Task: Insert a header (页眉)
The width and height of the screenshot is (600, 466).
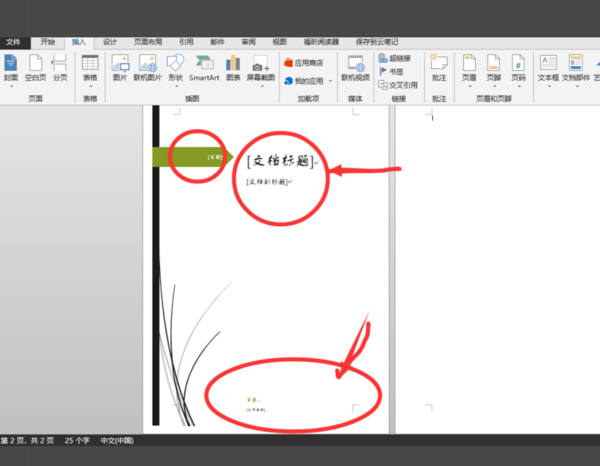Action: [469, 68]
